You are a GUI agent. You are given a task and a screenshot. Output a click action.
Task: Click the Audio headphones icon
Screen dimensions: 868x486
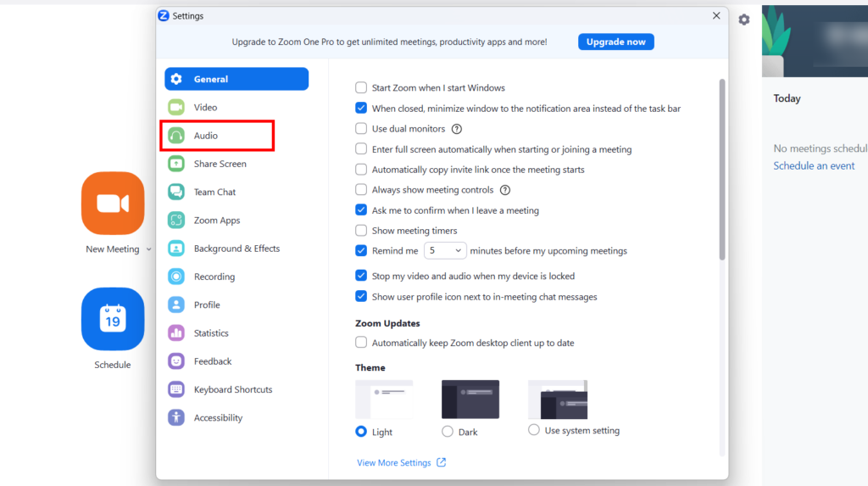pos(176,135)
